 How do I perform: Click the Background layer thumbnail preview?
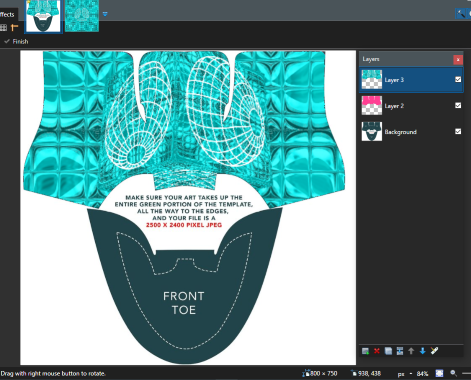[x=372, y=131]
